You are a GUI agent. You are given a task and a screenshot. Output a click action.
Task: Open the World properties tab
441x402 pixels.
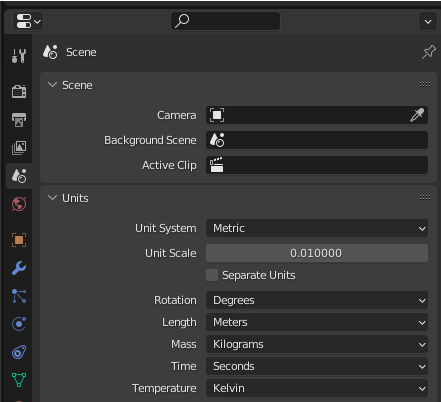click(x=19, y=204)
